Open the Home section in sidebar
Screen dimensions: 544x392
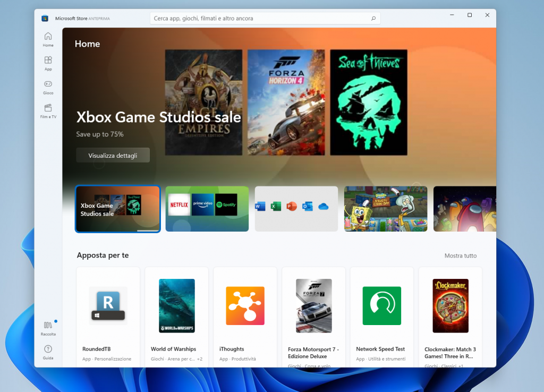click(x=48, y=39)
